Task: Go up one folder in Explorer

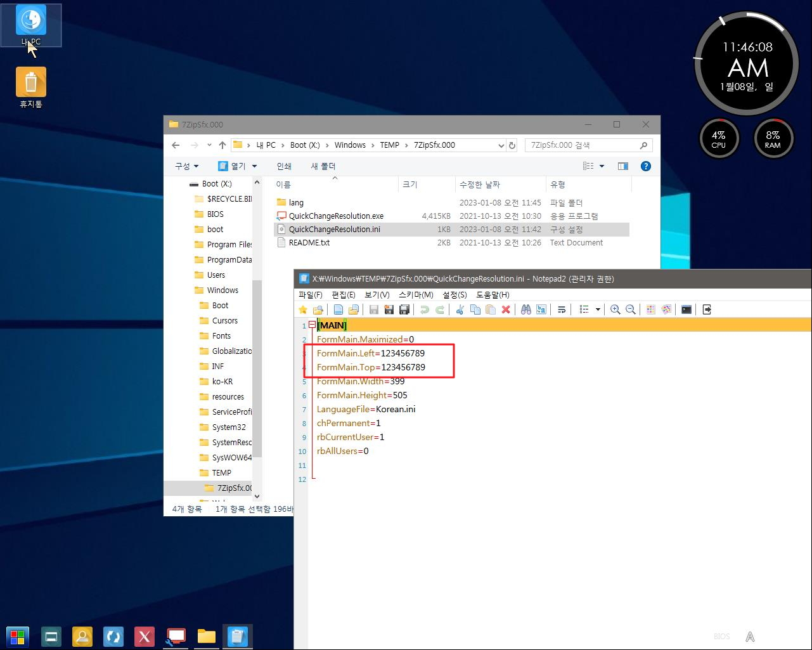Action: (x=222, y=145)
